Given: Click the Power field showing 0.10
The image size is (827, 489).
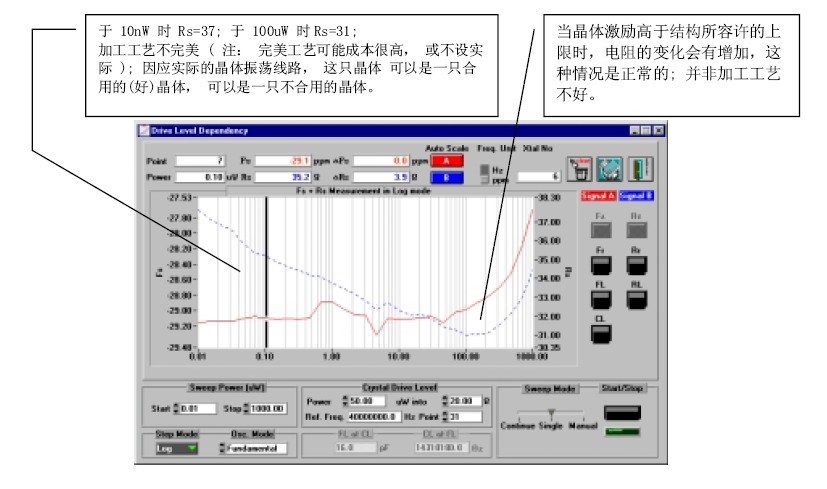Looking at the screenshot, I should point(200,178).
